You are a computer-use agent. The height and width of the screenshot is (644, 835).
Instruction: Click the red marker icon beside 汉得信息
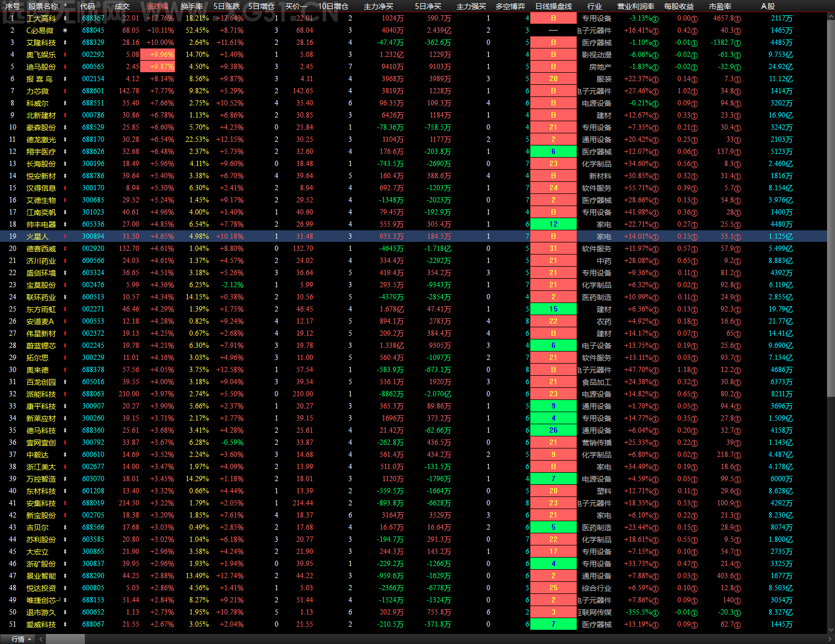(65, 188)
